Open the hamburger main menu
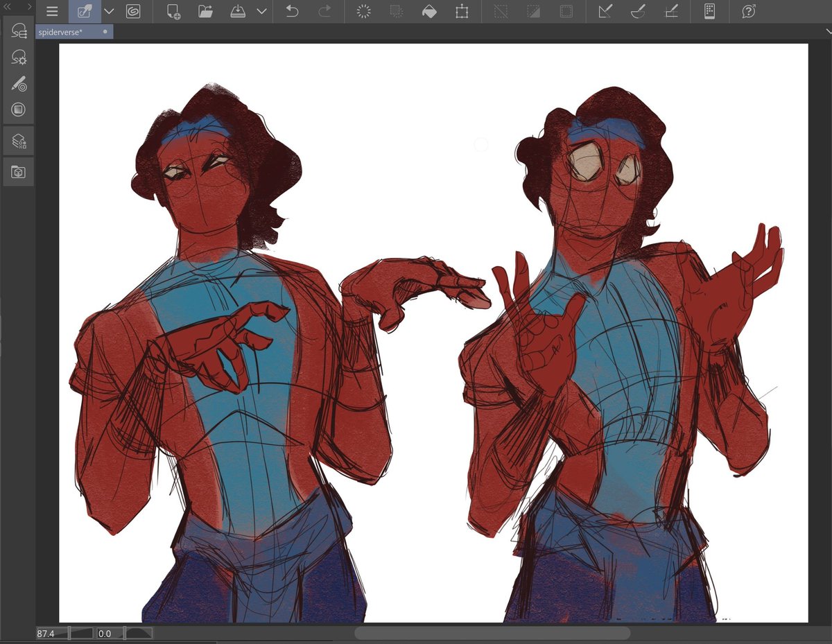The image size is (832, 644). [x=52, y=11]
